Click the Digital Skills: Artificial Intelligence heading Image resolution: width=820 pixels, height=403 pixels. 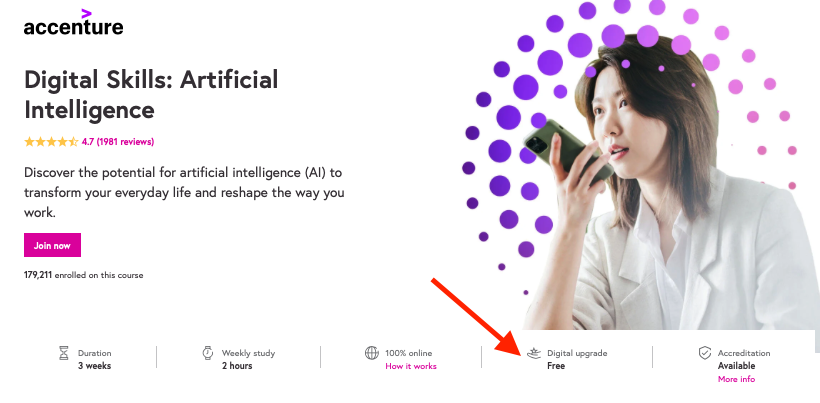[x=151, y=95]
